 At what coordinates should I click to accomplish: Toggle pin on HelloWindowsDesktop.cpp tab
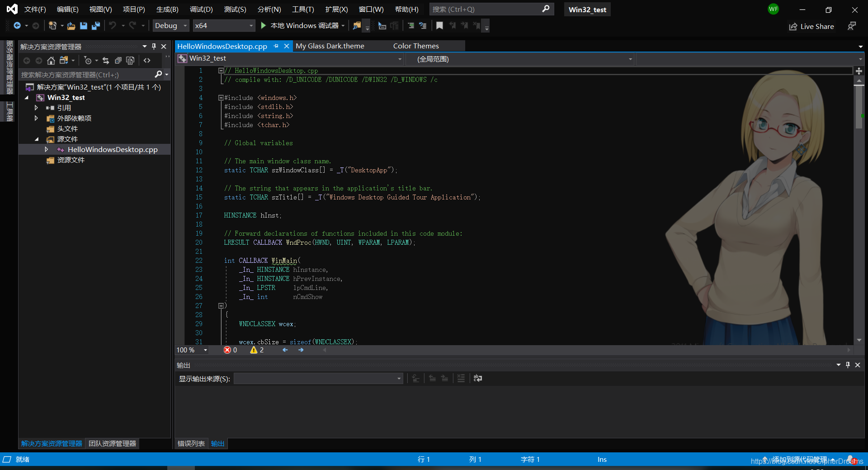(x=276, y=46)
